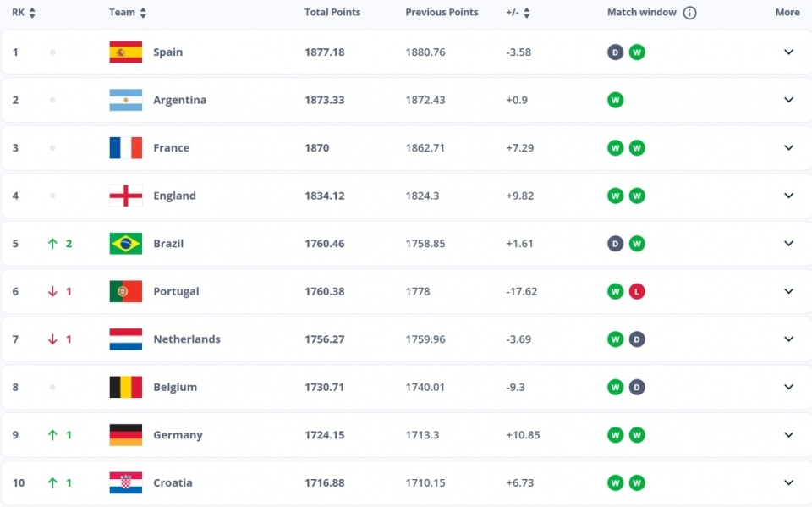812x507 pixels.
Task: Sort by the +/- points change
Action: click(527, 13)
